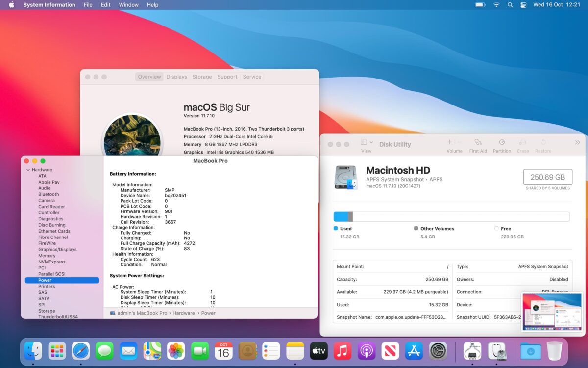The width and height of the screenshot is (588, 368).
Task: Select Storage in System Information sidebar
Action: pyautogui.click(x=47, y=311)
